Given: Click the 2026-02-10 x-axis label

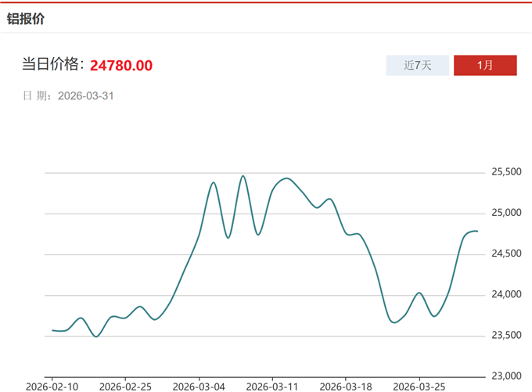Looking at the screenshot, I should pyautogui.click(x=52, y=387).
